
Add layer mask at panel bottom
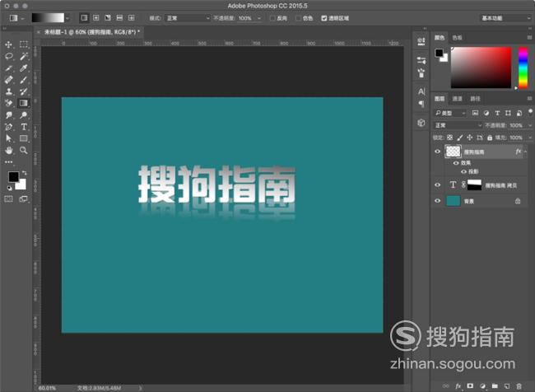470,386
